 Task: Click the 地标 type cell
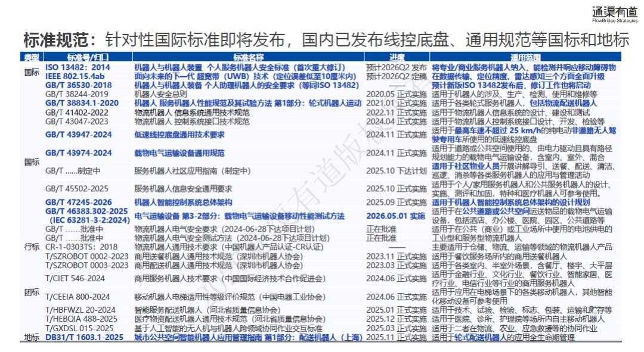click(32, 337)
